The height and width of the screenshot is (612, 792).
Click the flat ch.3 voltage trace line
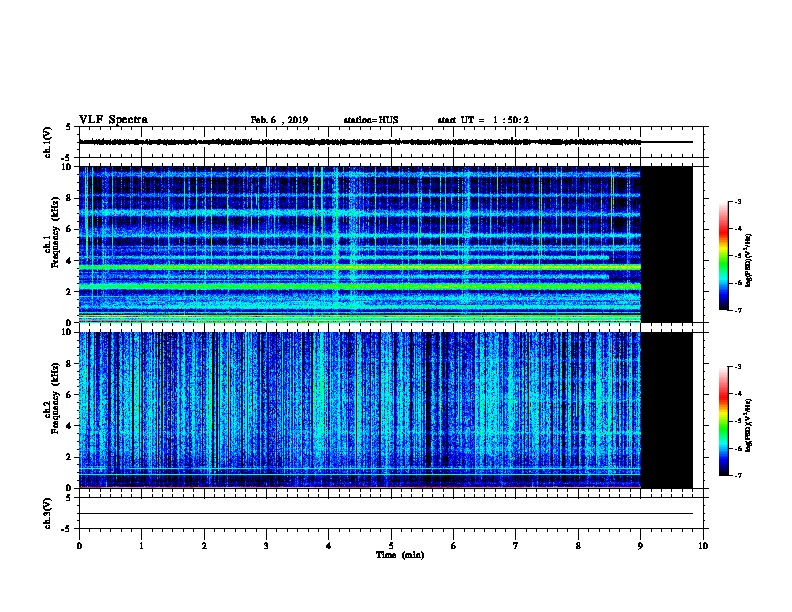point(386,514)
